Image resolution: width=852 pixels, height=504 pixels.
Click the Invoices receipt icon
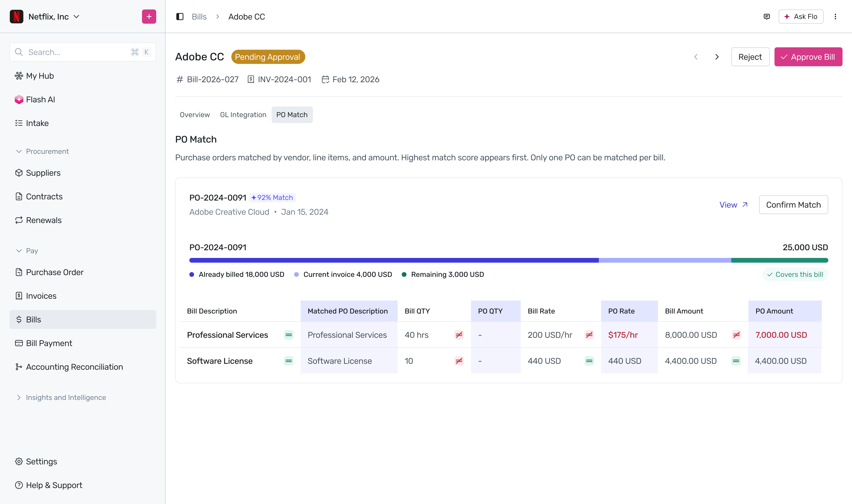[19, 296]
